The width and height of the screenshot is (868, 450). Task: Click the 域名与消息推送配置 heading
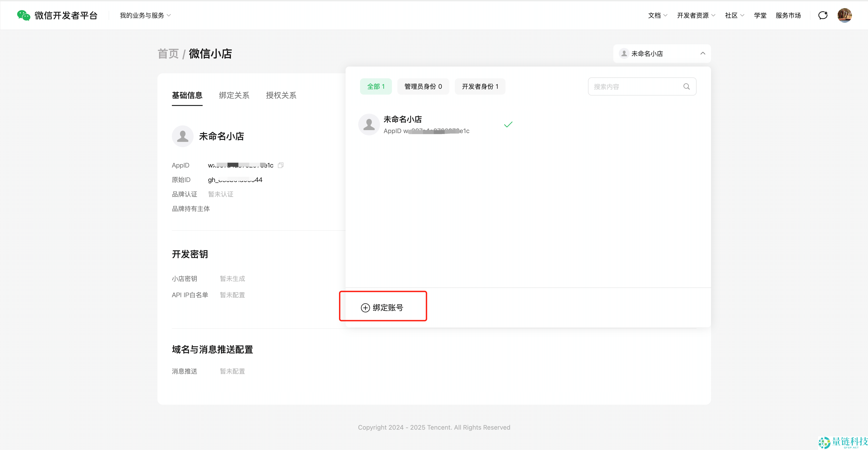(213, 349)
